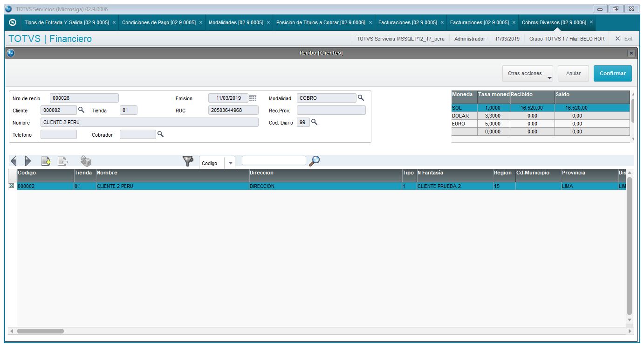Click the greyed document add icon

pyautogui.click(x=62, y=161)
